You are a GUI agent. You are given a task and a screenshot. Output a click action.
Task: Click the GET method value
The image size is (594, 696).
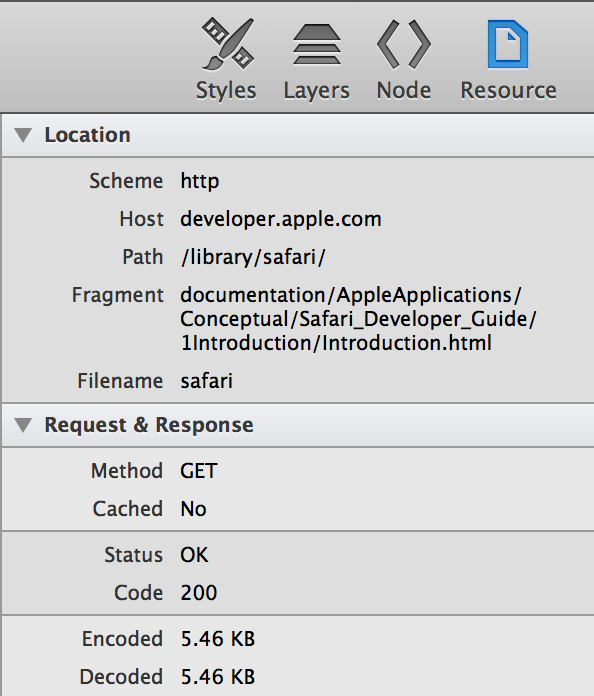tap(198, 471)
